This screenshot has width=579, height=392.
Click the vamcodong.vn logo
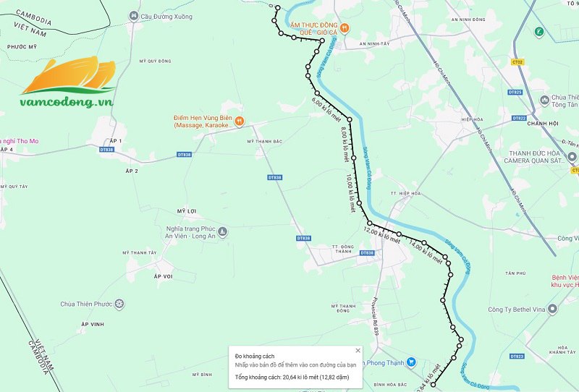[x=68, y=82]
